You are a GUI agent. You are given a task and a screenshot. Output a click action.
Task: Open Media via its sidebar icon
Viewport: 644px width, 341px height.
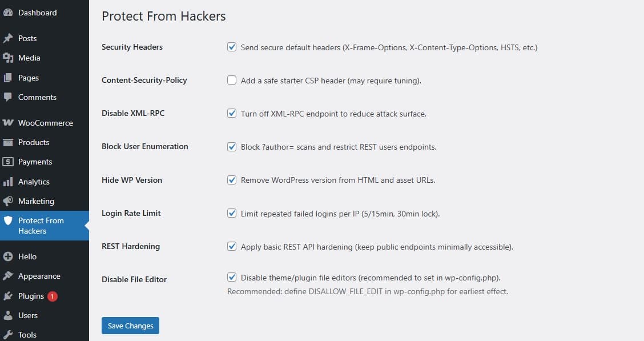[8, 58]
